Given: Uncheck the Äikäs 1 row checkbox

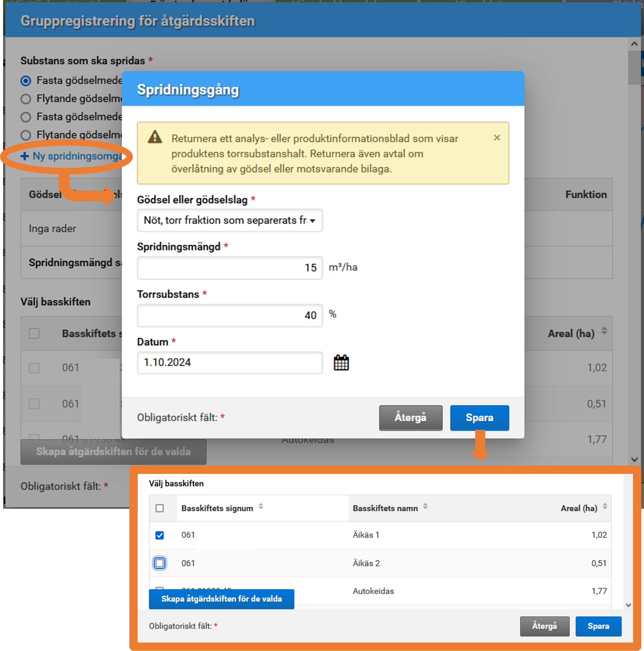Looking at the screenshot, I should [x=159, y=535].
